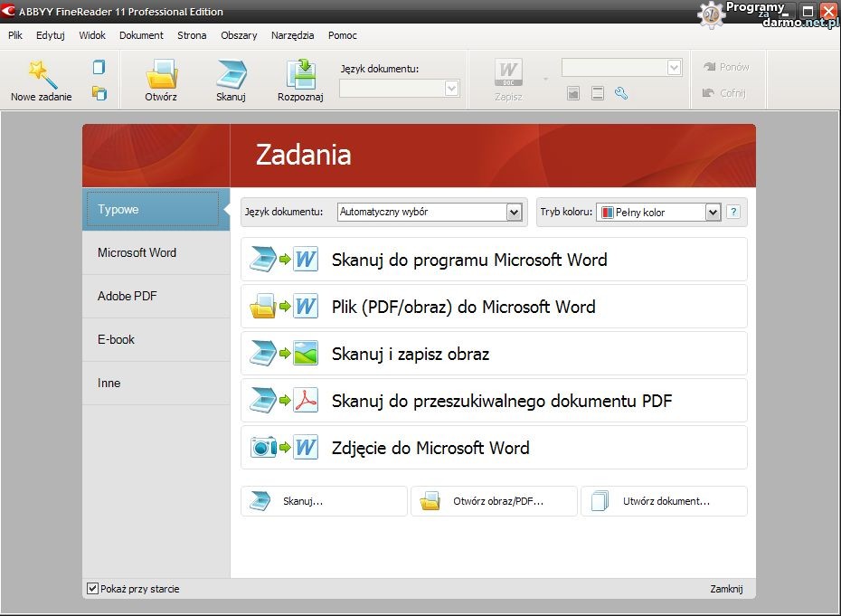The image size is (841, 616).
Task: Click the Zamknij link
Action: point(726,589)
